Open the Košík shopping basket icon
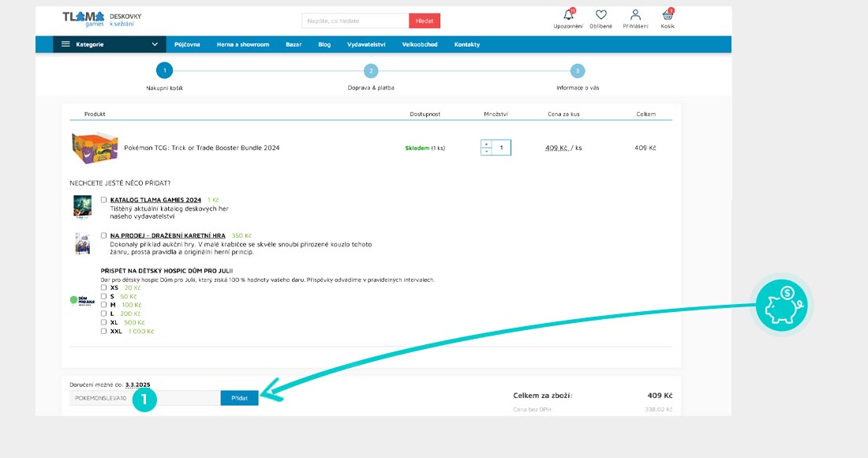Viewport: 868px width, 458px height. tap(668, 15)
